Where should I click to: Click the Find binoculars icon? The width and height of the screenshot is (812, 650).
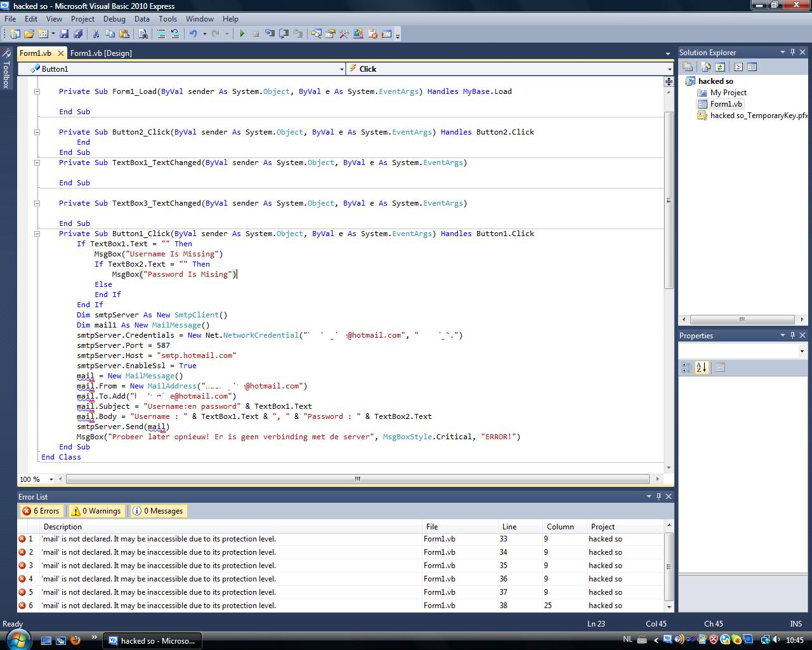(143, 34)
